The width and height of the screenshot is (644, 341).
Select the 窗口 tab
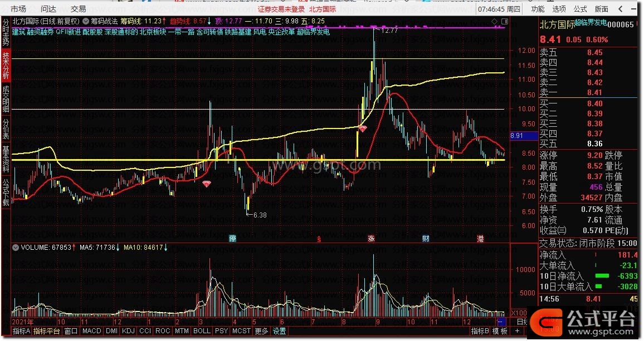[x=71, y=331]
